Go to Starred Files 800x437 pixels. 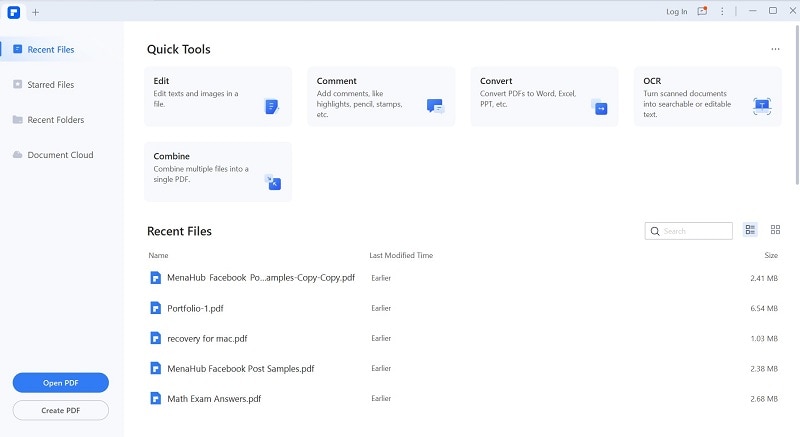(x=50, y=85)
